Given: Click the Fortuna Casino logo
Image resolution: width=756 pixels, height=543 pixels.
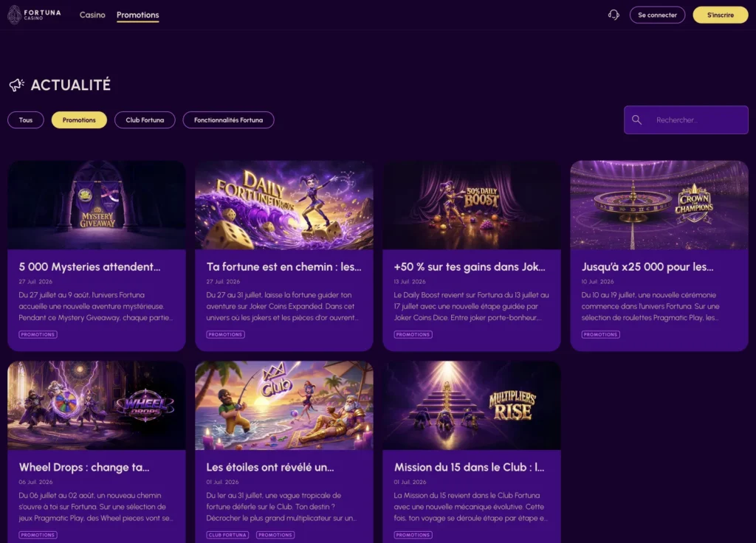Looking at the screenshot, I should pos(34,15).
